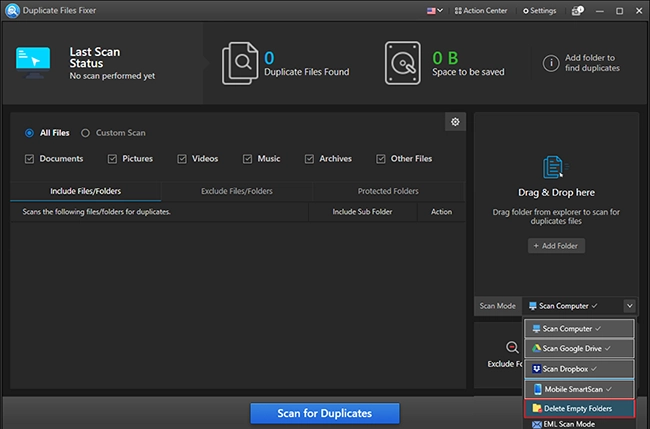Select the All Files radio button
Viewport: 650px width, 429px height.
tap(29, 133)
